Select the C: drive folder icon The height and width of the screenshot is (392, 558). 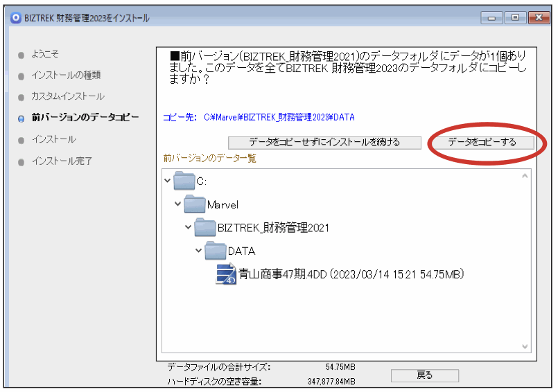184,181
